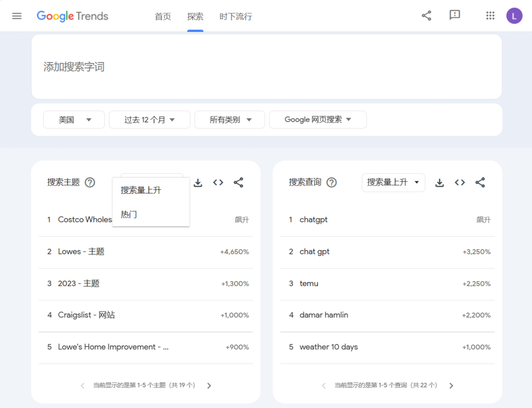532x408 pixels.
Task: Open the embed code for 搜索主题
Action: pos(218,182)
